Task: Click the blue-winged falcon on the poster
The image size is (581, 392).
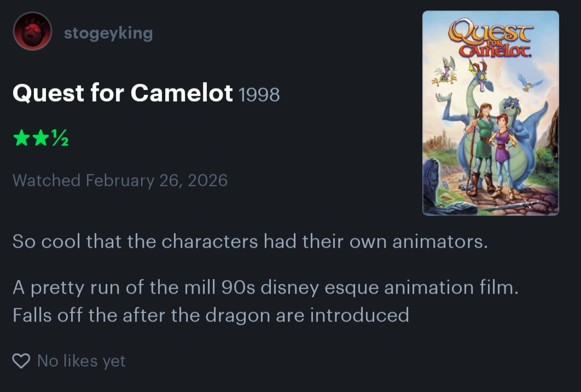Action: coord(529,83)
